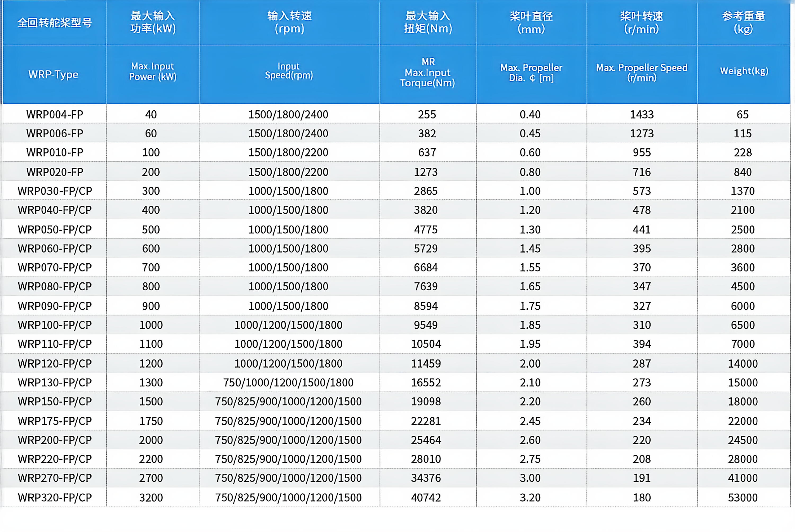Click the Max. Input Power header
Image resolution: width=795 pixels, height=532 pixels.
point(152,71)
